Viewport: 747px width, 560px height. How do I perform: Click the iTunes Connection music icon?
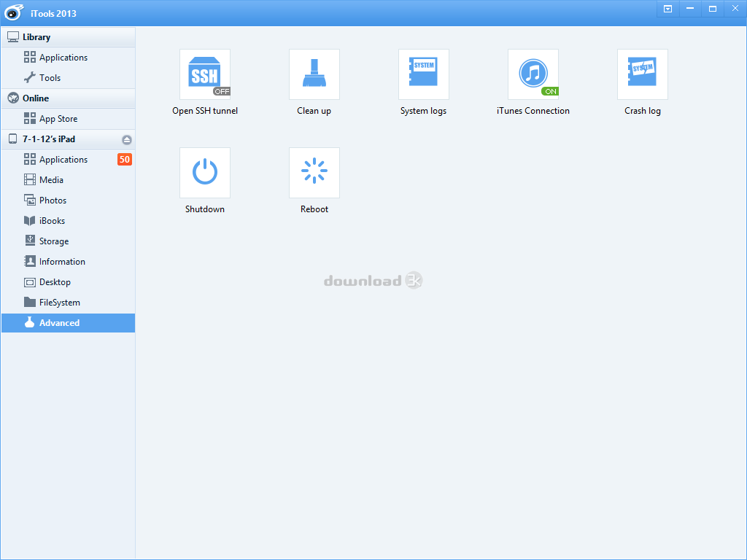(x=533, y=72)
